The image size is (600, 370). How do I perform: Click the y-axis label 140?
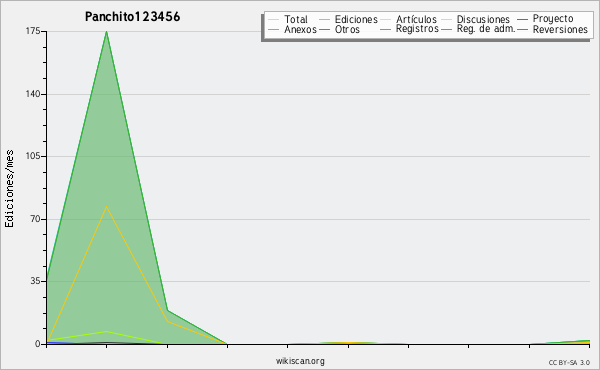tap(33, 94)
